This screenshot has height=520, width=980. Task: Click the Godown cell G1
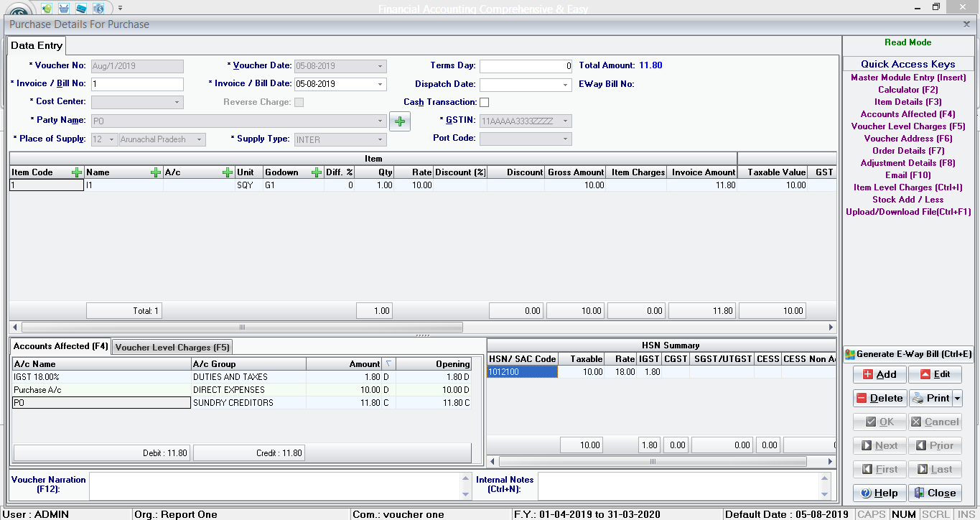coord(293,185)
